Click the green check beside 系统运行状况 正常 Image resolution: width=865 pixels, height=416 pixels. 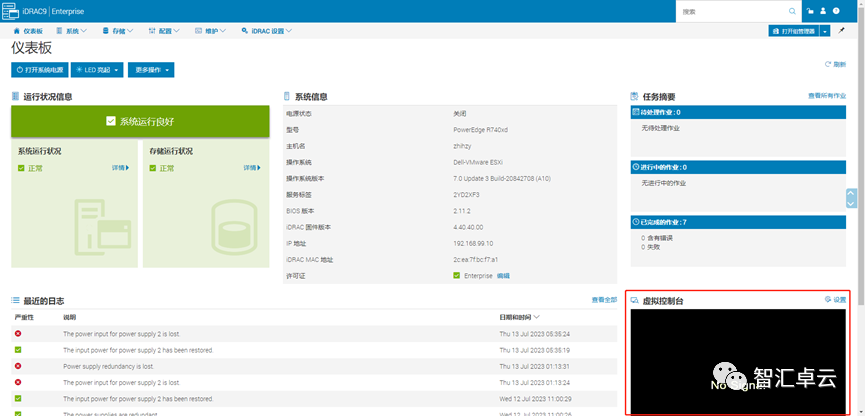click(21, 168)
